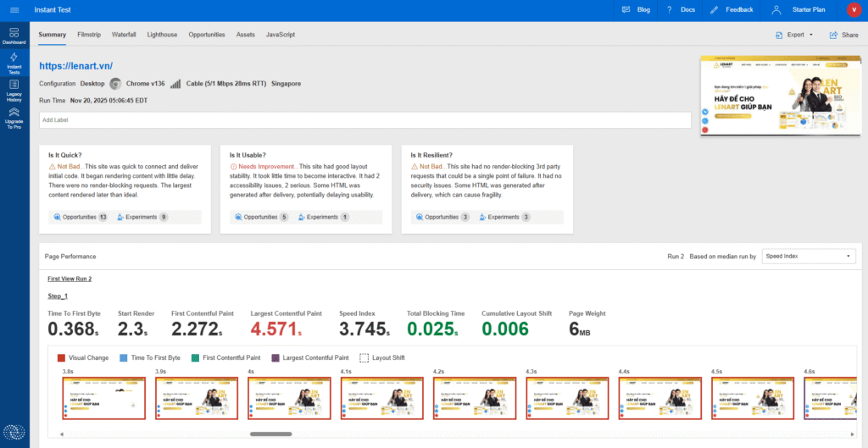Click the Blog header link
868x448 pixels.
pyautogui.click(x=644, y=10)
